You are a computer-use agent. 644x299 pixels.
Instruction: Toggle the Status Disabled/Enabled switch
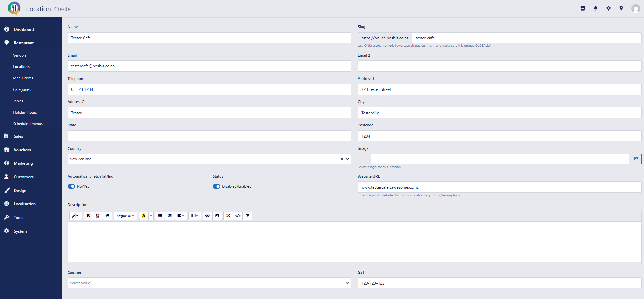[x=216, y=186]
